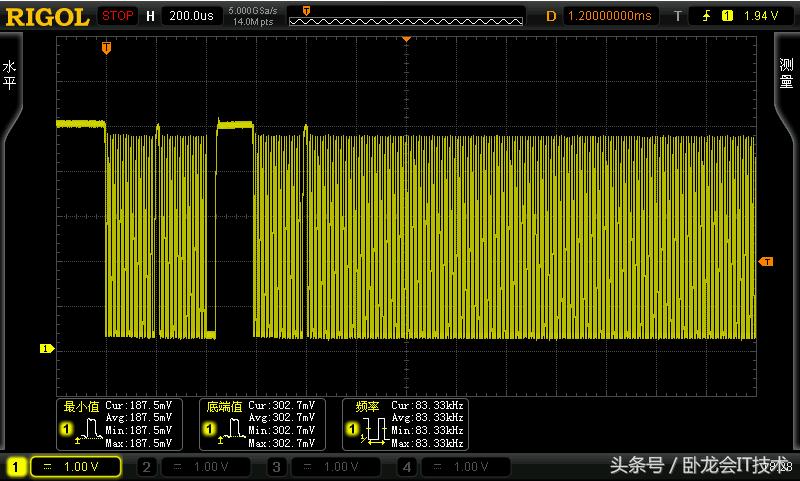Toggle channel 1 yellow label

pos(15,467)
